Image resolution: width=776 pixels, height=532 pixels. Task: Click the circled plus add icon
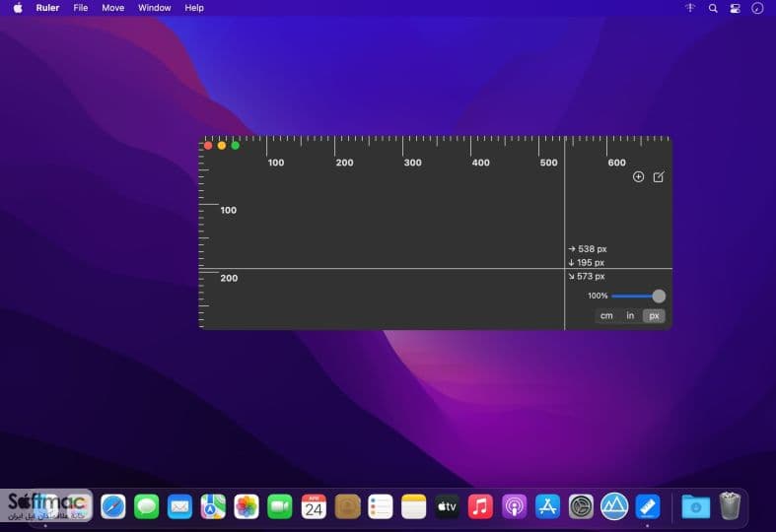click(x=638, y=177)
